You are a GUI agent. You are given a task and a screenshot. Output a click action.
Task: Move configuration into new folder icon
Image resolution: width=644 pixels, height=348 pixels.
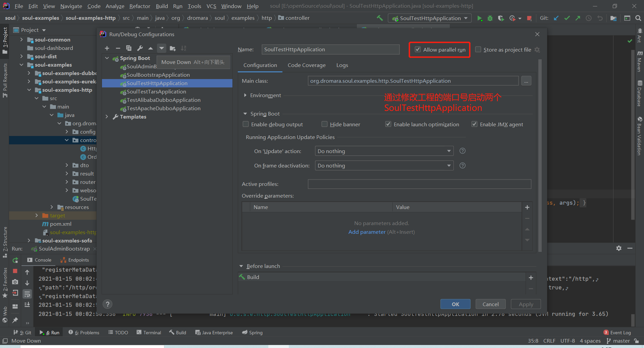pyautogui.click(x=173, y=48)
